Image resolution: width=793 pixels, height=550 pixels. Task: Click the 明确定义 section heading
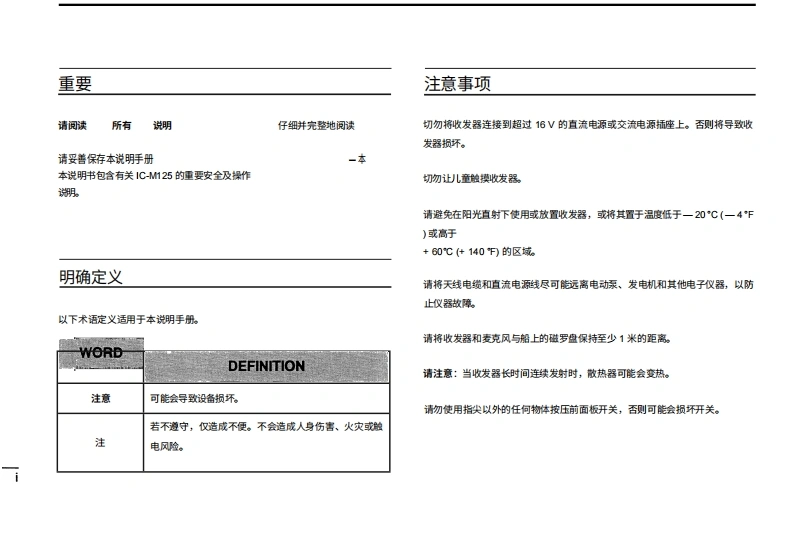click(x=91, y=277)
